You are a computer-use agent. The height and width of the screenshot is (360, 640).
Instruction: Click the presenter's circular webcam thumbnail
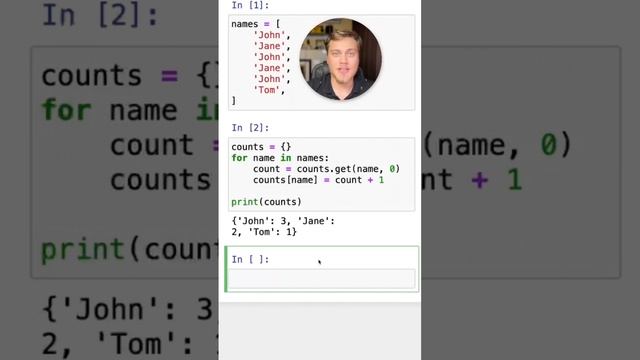click(340, 59)
